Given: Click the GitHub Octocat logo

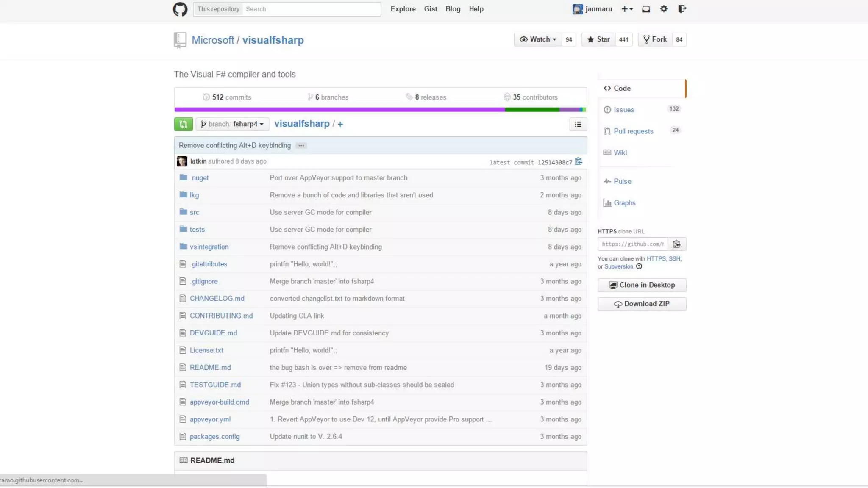Looking at the screenshot, I should (180, 9).
